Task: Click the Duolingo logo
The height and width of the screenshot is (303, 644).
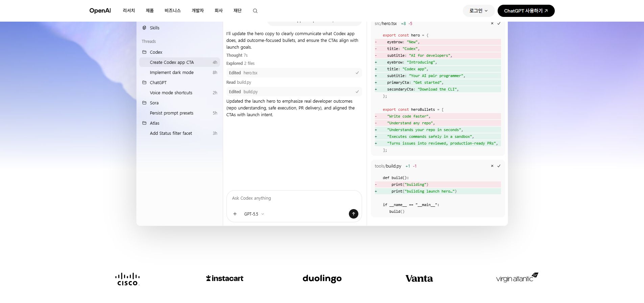Action: 322,279
